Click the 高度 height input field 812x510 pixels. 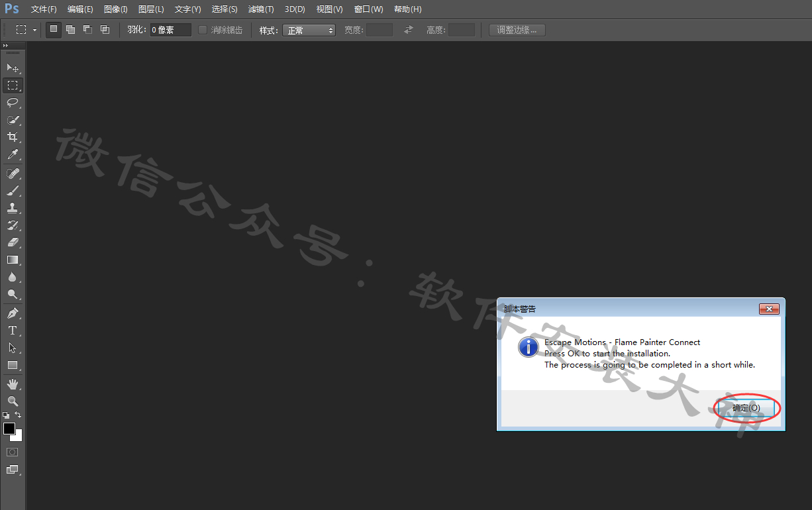click(462, 30)
